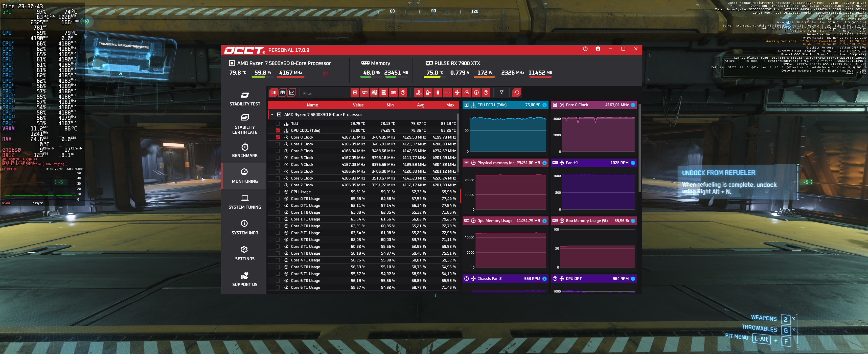Open info for Core 0 Clock graph

pos(633,105)
